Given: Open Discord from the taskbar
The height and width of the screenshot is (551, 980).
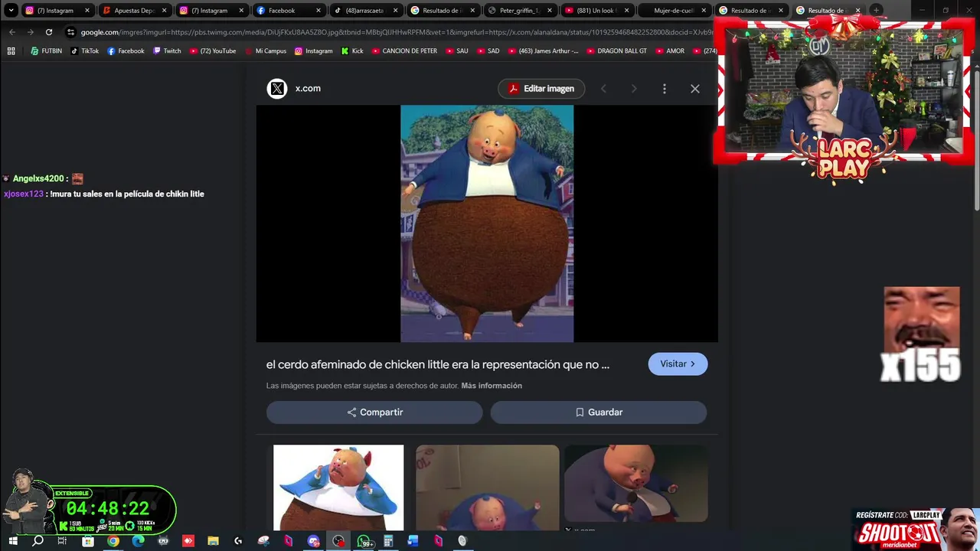Looking at the screenshot, I should (x=313, y=541).
